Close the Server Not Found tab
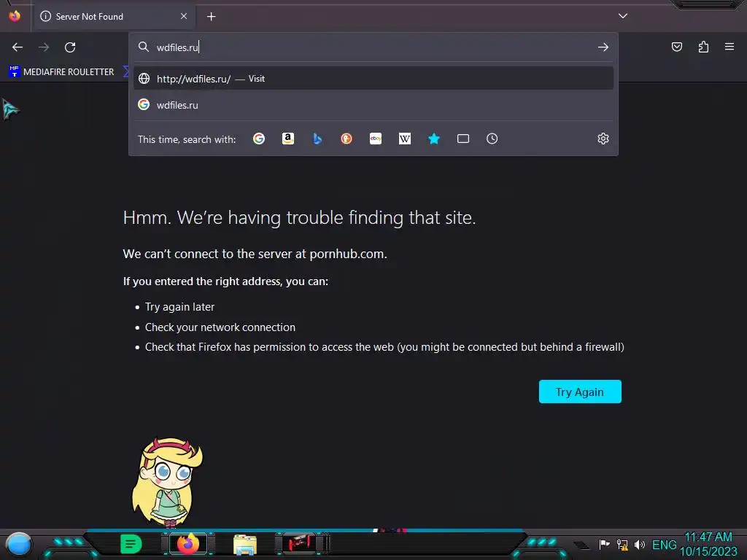 click(184, 16)
